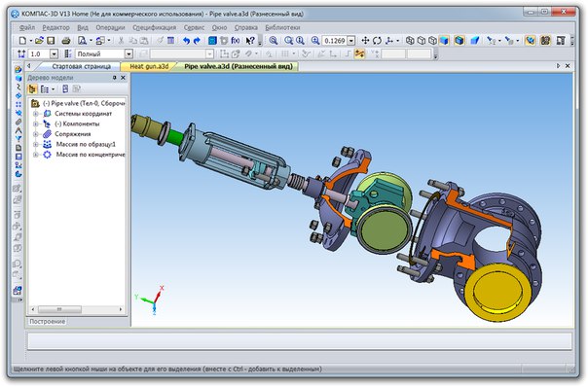This screenshot has width=588, height=387.
Task: Select the Rotate view tool
Action: pos(377,41)
